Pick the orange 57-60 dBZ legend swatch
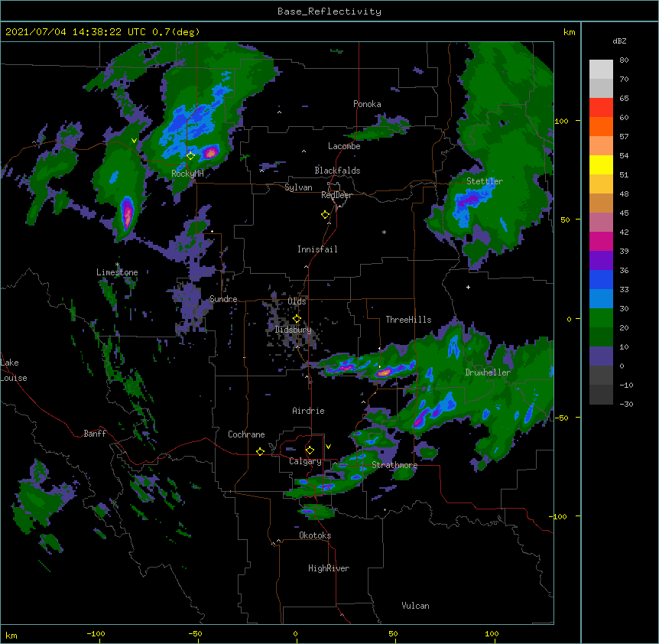659x644 pixels. (x=601, y=127)
